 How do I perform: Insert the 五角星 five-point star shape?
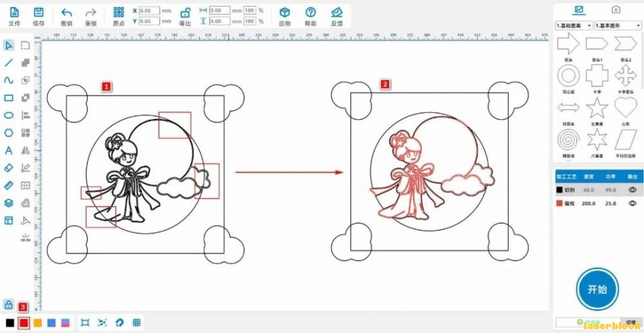coord(597,108)
